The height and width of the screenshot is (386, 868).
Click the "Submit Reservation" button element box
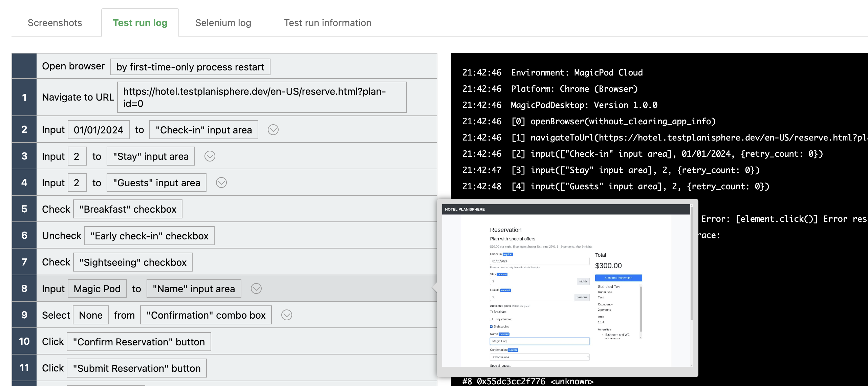pos(137,368)
